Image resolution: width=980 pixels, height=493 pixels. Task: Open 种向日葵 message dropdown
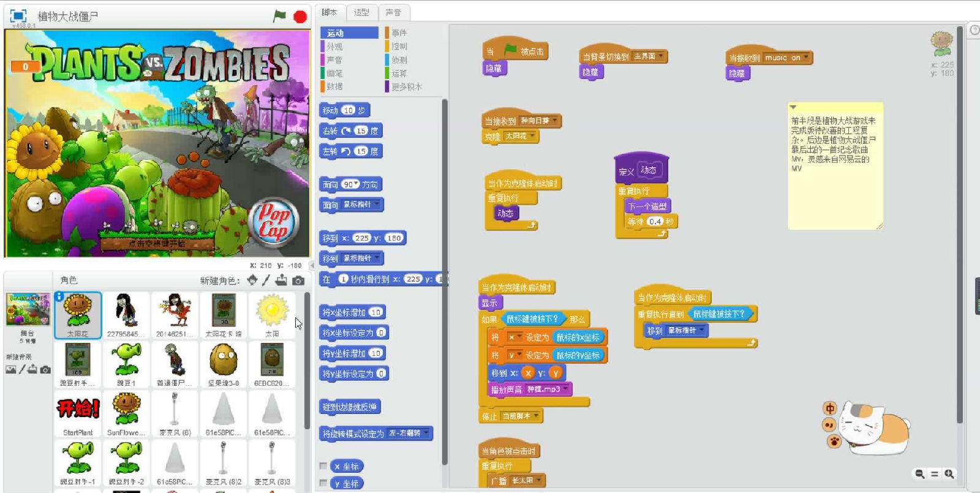pos(555,120)
